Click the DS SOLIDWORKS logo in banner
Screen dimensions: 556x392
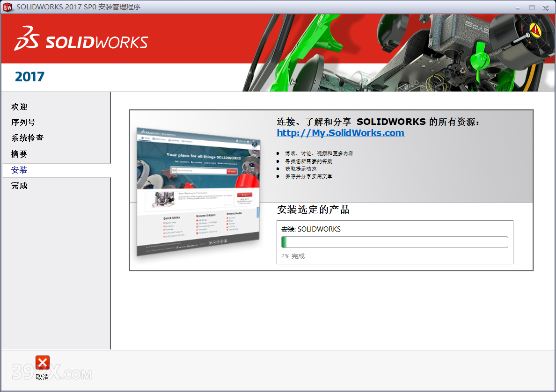click(81, 39)
